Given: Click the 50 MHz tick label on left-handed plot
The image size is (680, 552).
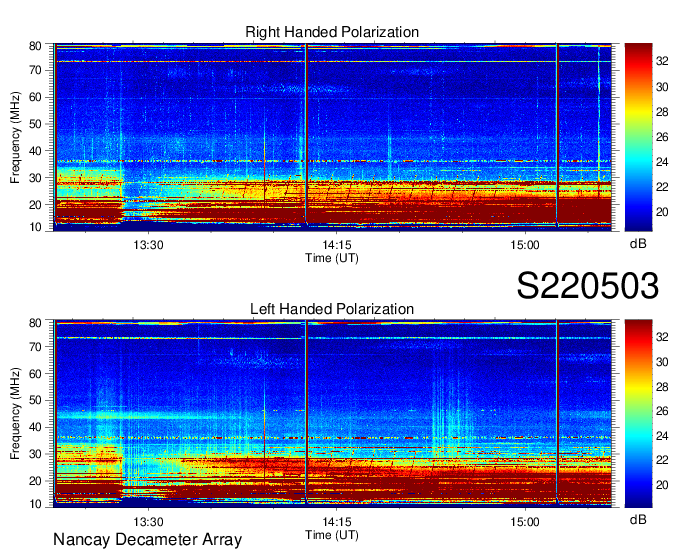Looking at the screenshot, I should point(35,400).
